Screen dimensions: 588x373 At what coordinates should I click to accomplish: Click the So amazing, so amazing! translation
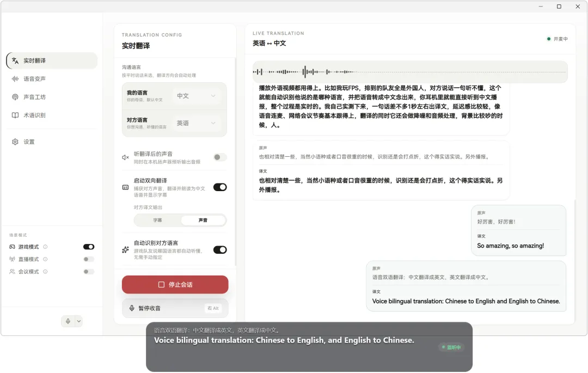click(x=510, y=246)
